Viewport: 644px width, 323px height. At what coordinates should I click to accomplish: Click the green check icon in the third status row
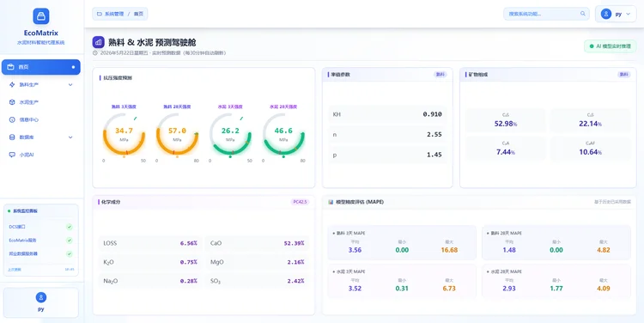click(x=70, y=254)
